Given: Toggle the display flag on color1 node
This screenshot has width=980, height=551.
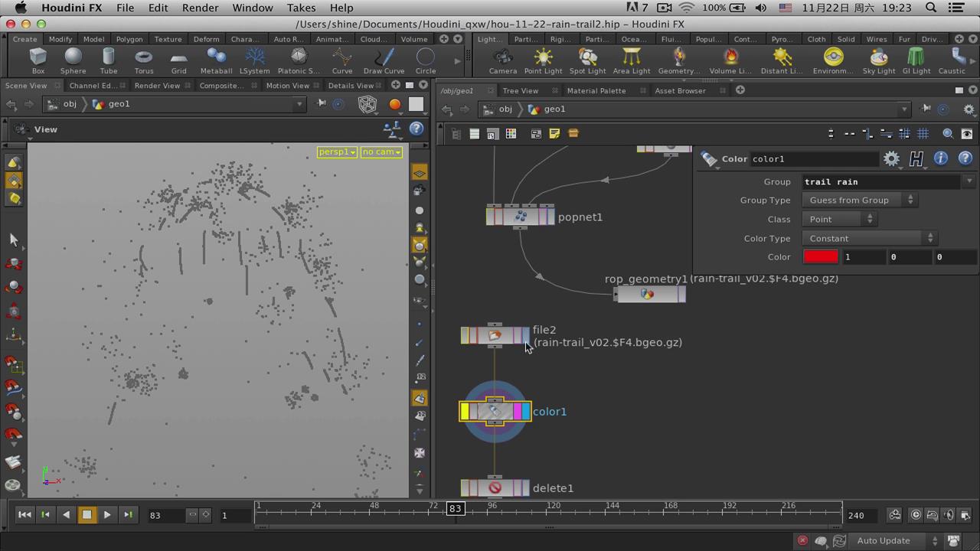Looking at the screenshot, I should [525, 412].
